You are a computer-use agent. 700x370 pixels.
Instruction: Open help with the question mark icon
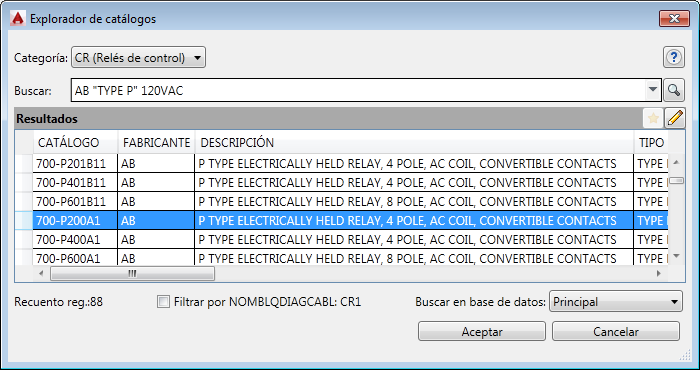[x=674, y=57]
